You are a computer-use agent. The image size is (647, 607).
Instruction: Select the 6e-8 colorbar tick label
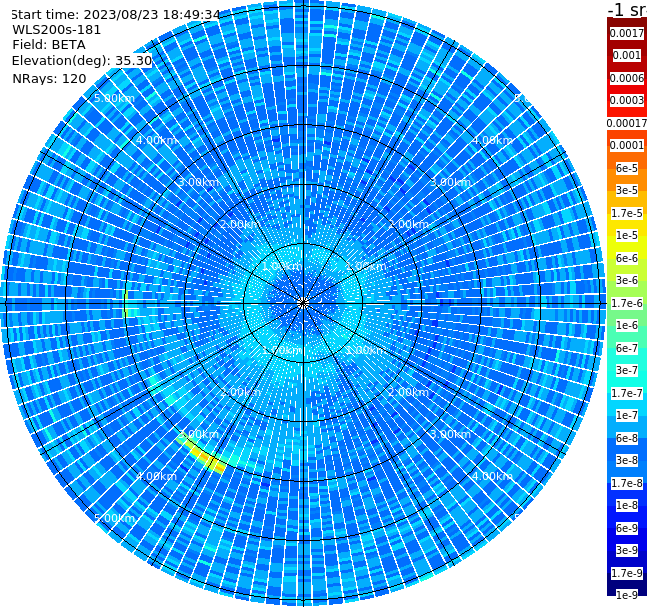tap(627, 438)
